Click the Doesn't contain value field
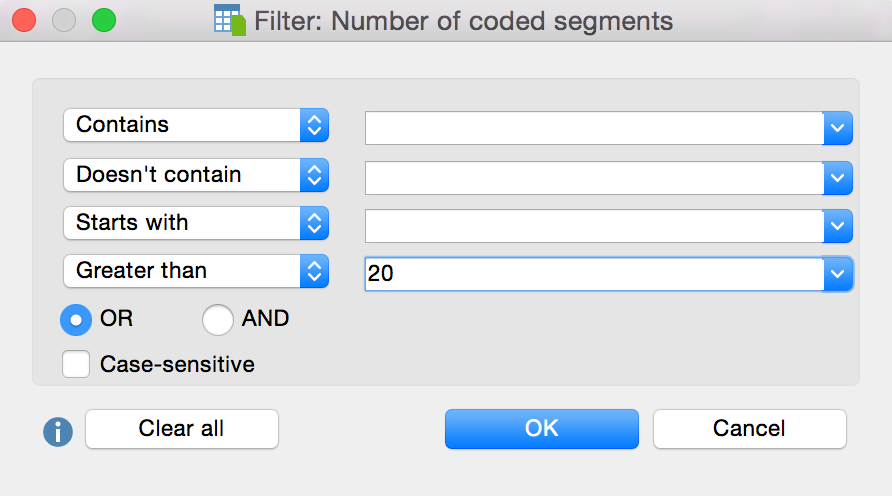This screenshot has height=496, width=892. click(x=594, y=177)
